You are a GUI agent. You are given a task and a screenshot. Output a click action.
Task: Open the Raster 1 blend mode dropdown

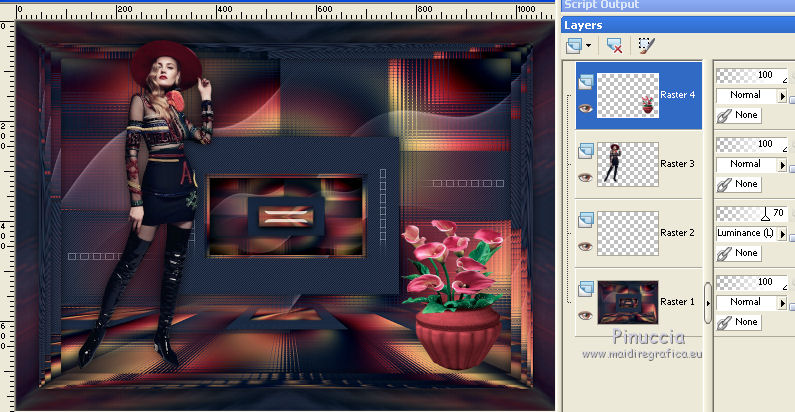(x=751, y=302)
